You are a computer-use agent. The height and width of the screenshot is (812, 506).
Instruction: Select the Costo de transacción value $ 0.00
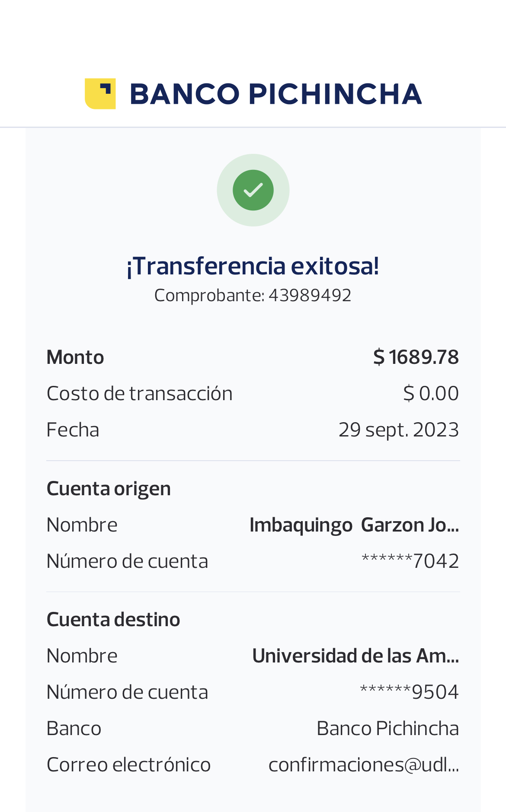431,394
